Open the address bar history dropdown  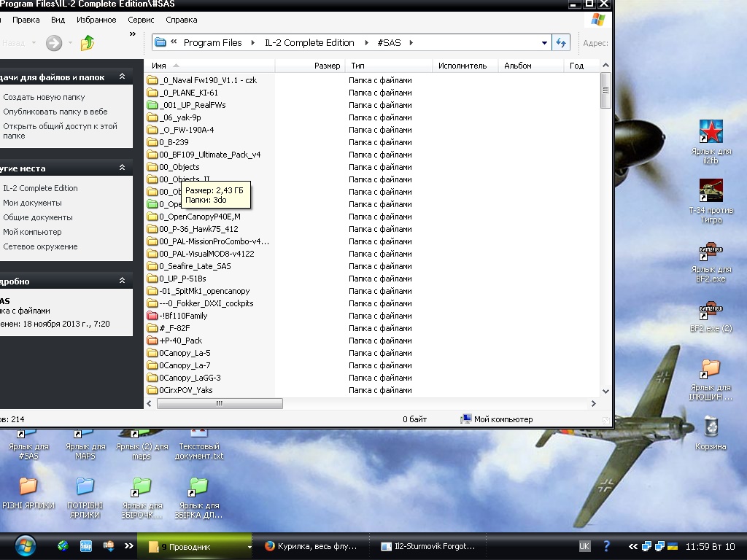544,43
